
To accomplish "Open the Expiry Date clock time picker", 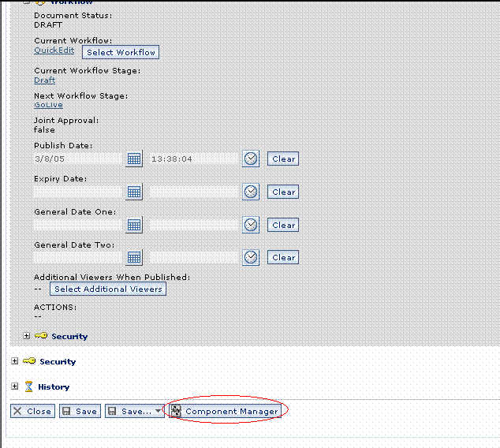I will coord(251,192).
